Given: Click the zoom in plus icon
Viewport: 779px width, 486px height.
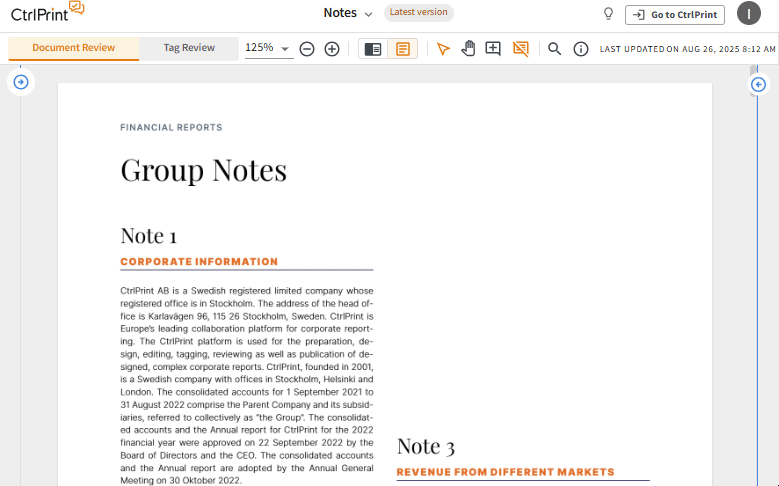Looking at the screenshot, I should pyautogui.click(x=332, y=49).
